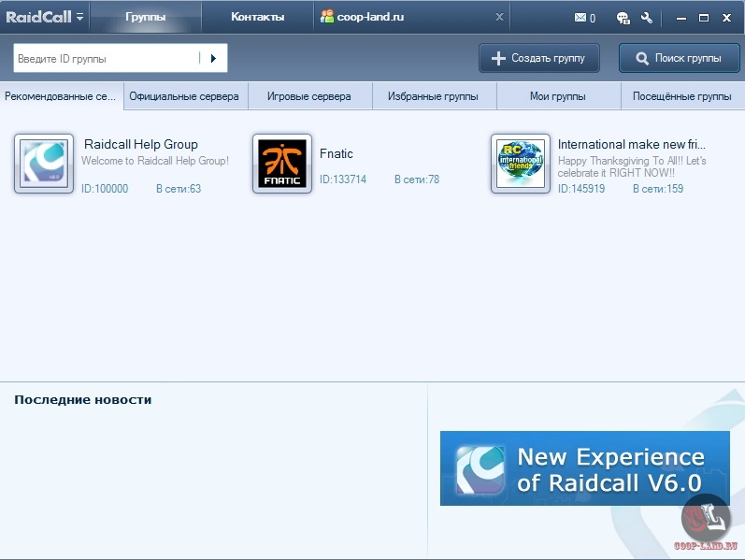
Task: Click the Fnatic group logo
Action: (x=282, y=164)
